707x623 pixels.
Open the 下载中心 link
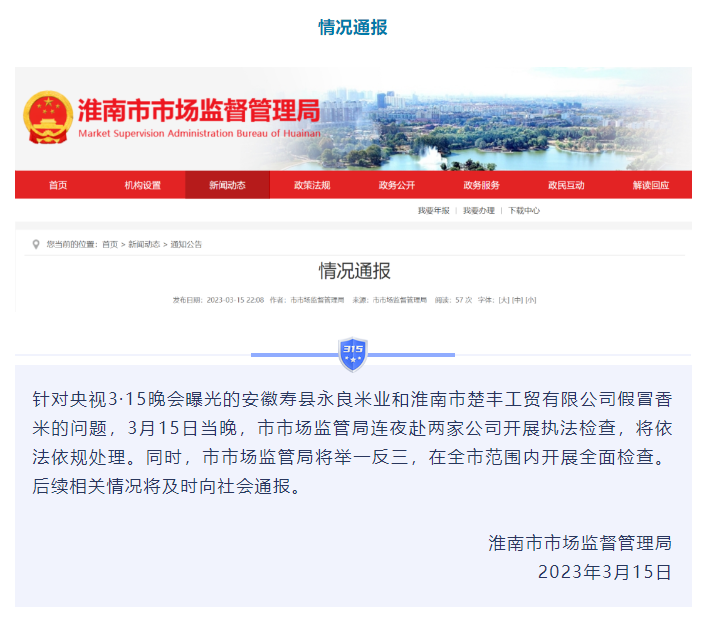524,211
